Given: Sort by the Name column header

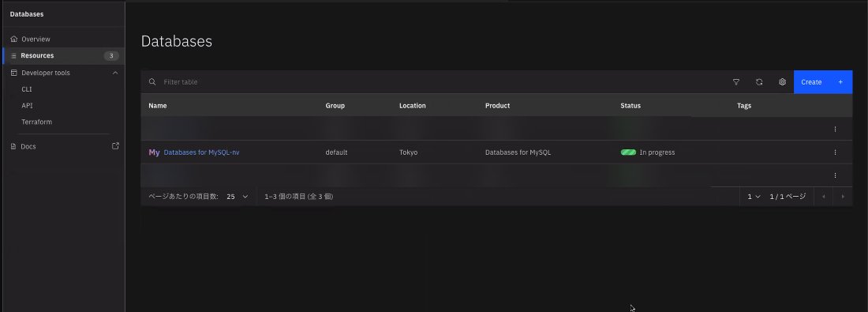Looking at the screenshot, I should [158, 106].
